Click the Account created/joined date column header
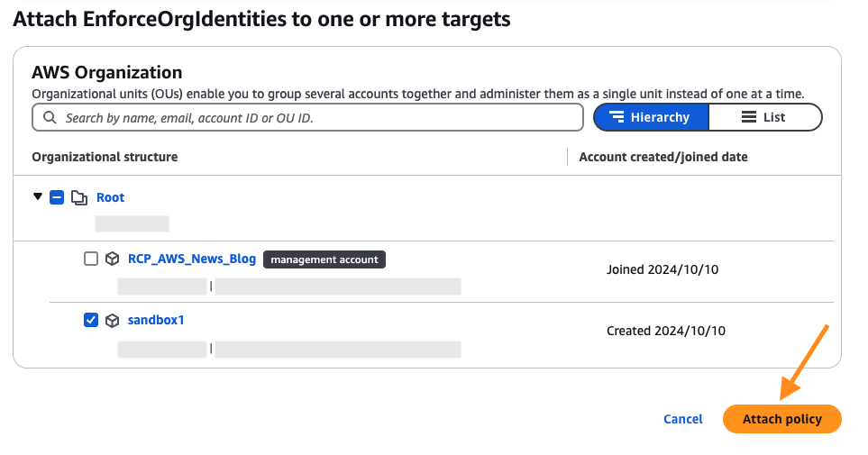 (662, 157)
